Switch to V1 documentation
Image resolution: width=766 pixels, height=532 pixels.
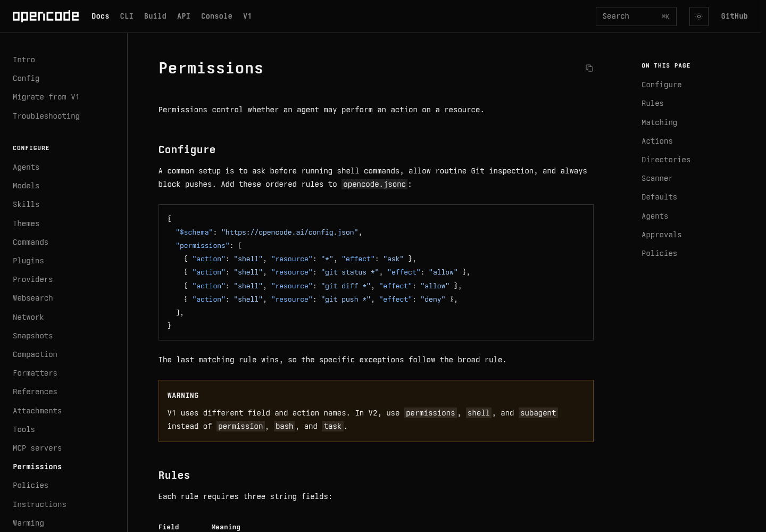247,16
